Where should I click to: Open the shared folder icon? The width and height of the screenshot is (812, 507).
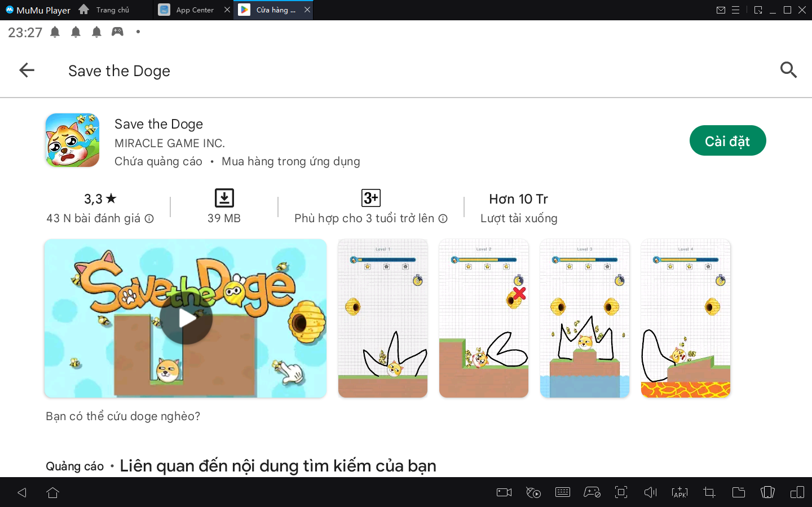738,492
